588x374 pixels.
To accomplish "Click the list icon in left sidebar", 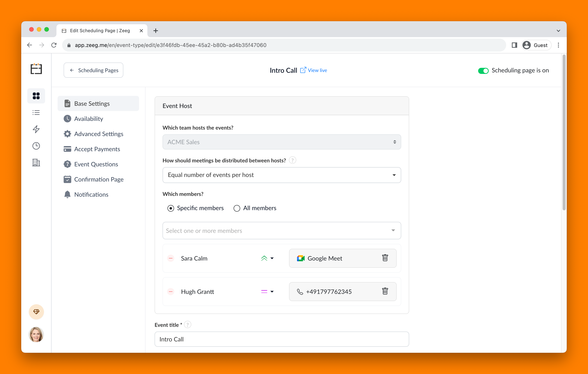I will [36, 112].
